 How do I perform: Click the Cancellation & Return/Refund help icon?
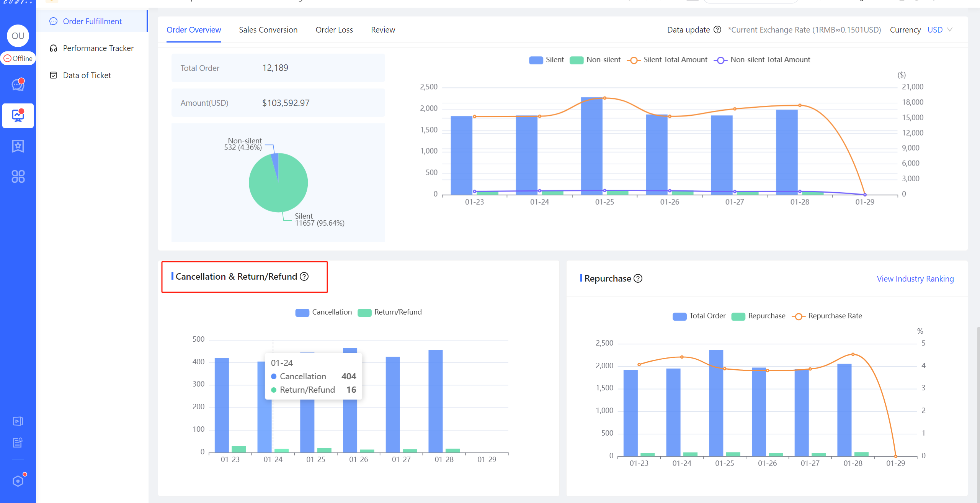click(x=304, y=277)
